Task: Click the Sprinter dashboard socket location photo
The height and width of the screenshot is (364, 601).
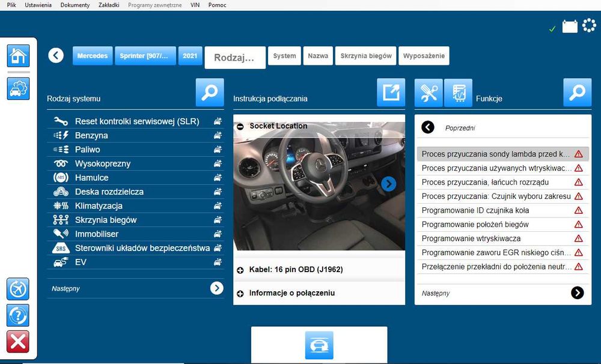Action: click(x=319, y=187)
